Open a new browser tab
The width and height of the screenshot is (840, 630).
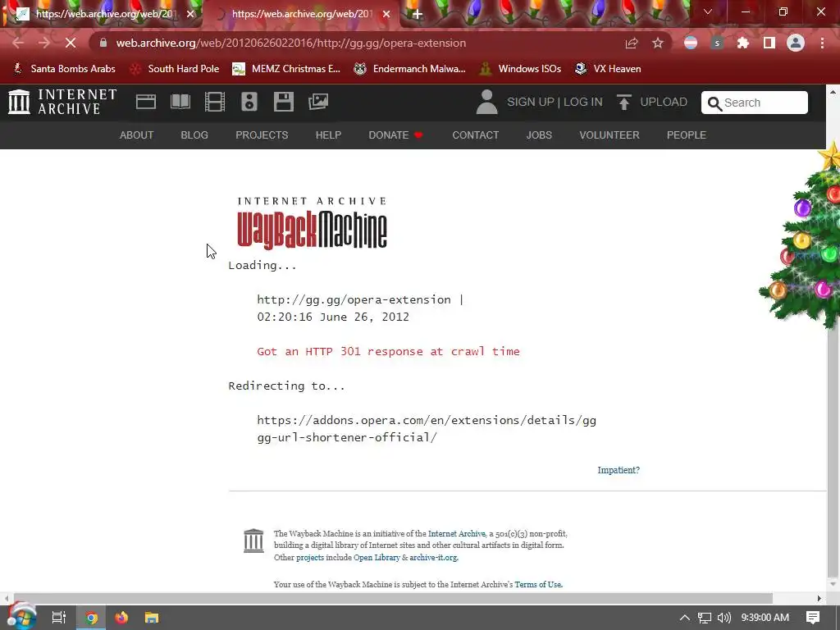[418, 14]
